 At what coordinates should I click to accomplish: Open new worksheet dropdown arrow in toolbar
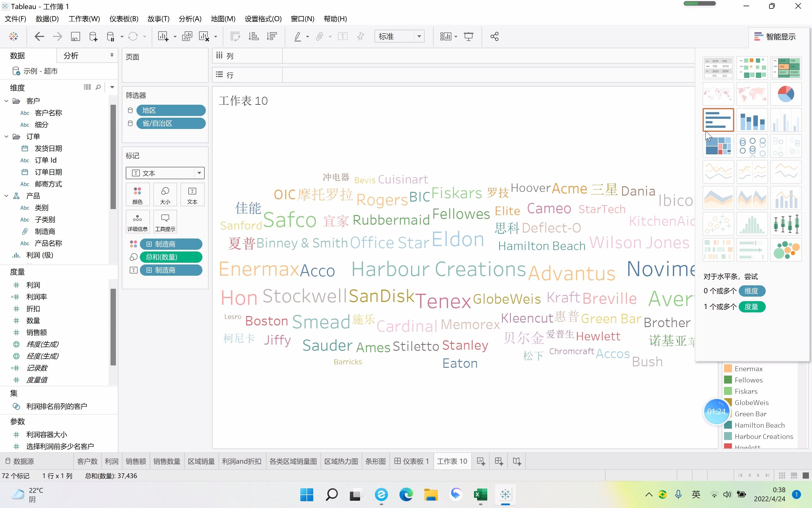[x=175, y=36]
